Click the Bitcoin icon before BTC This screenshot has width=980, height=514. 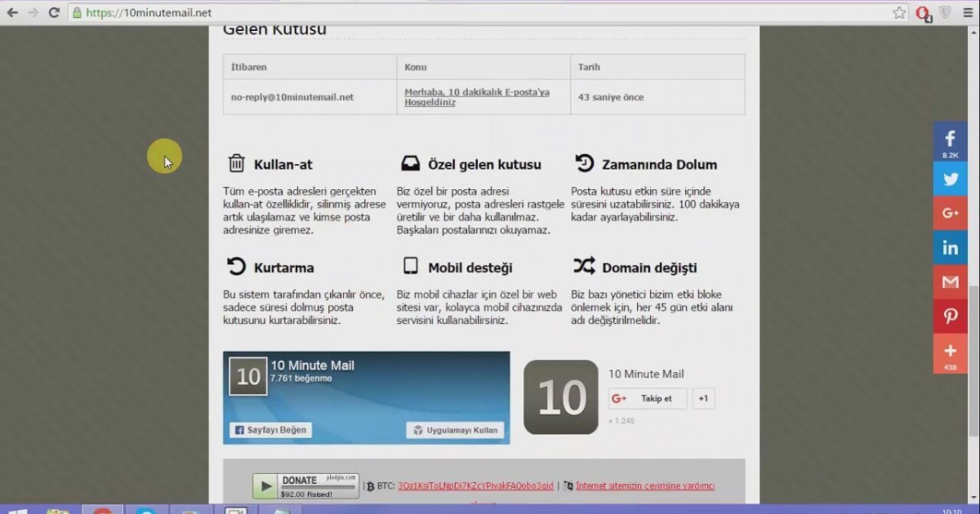370,485
